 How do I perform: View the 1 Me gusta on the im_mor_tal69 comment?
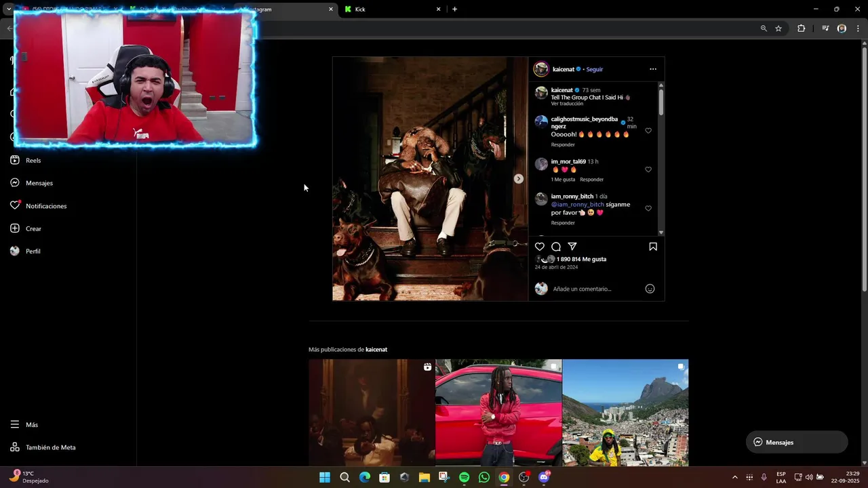563,180
